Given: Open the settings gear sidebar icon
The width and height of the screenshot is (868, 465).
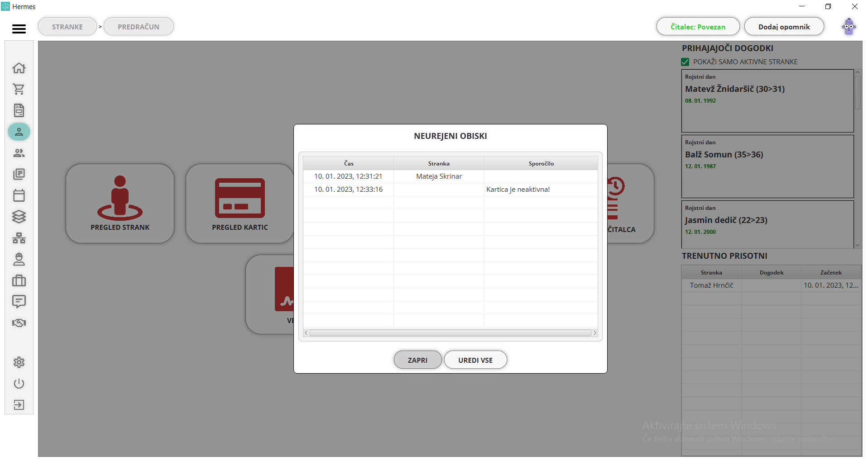Looking at the screenshot, I should 19,362.
